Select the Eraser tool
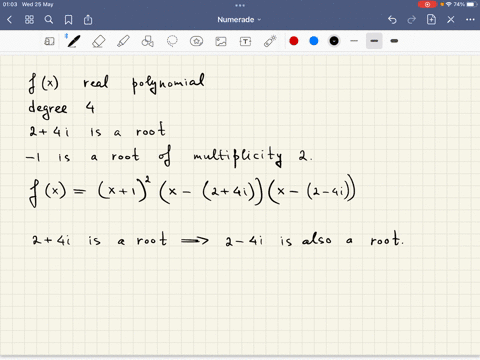Image resolution: width=480 pixels, height=360 pixels. (x=98, y=42)
